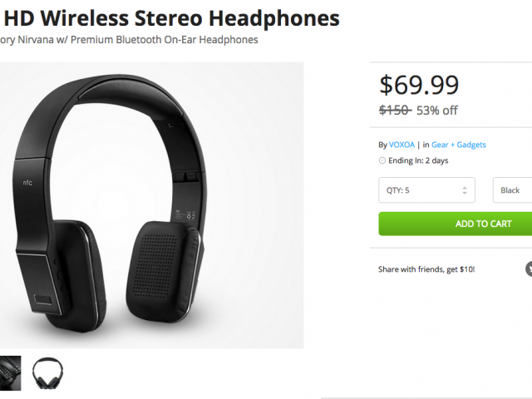Screen dimensions: 532x399
Task: Open the VOXOA brand link
Action: coord(401,145)
